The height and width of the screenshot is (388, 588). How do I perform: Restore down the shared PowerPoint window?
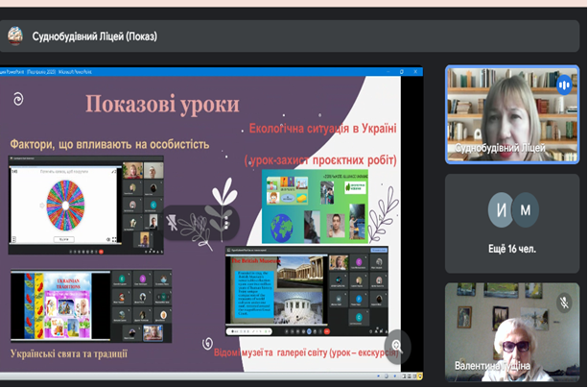click(x=402, y=71)
